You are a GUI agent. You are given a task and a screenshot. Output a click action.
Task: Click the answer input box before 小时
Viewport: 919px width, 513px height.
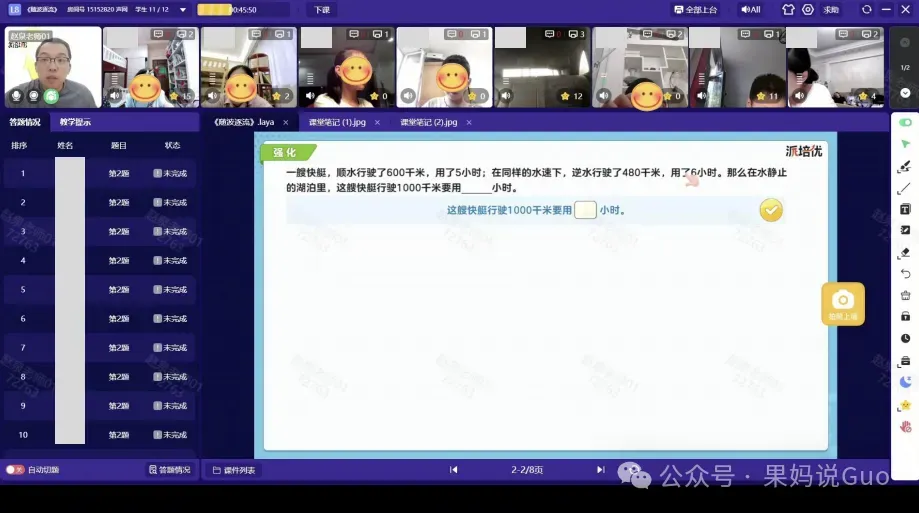[585, 210]
